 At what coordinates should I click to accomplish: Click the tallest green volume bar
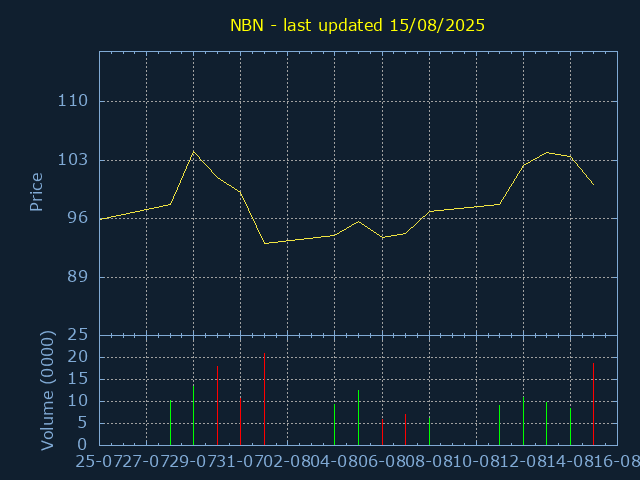click(193, 415)
